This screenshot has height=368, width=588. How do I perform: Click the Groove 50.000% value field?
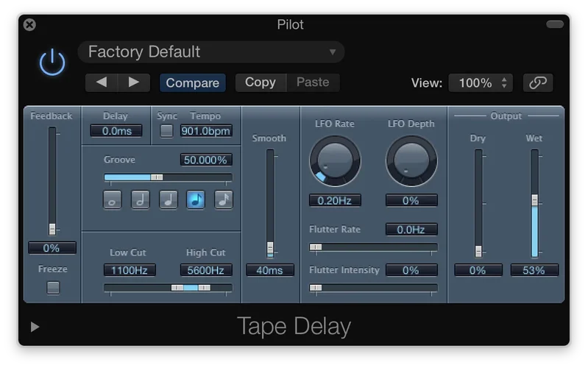pos(206,160)
